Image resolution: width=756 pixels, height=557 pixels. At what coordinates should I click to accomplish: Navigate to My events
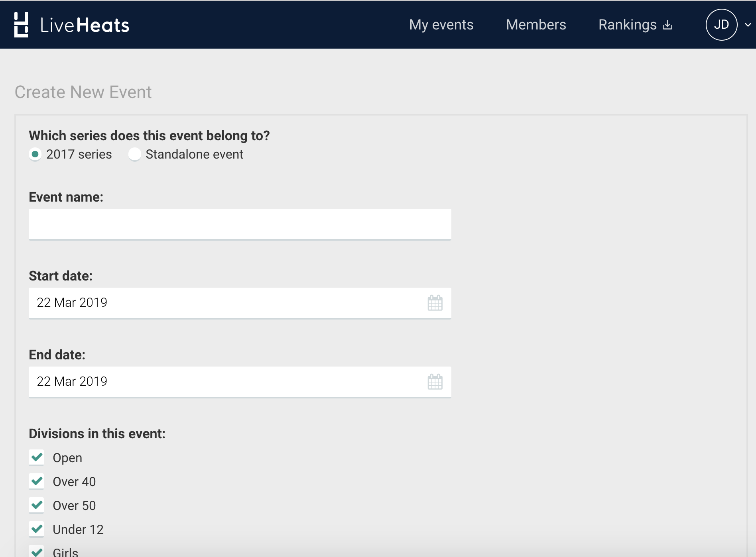pyautogui.click(x=441, y=25)
